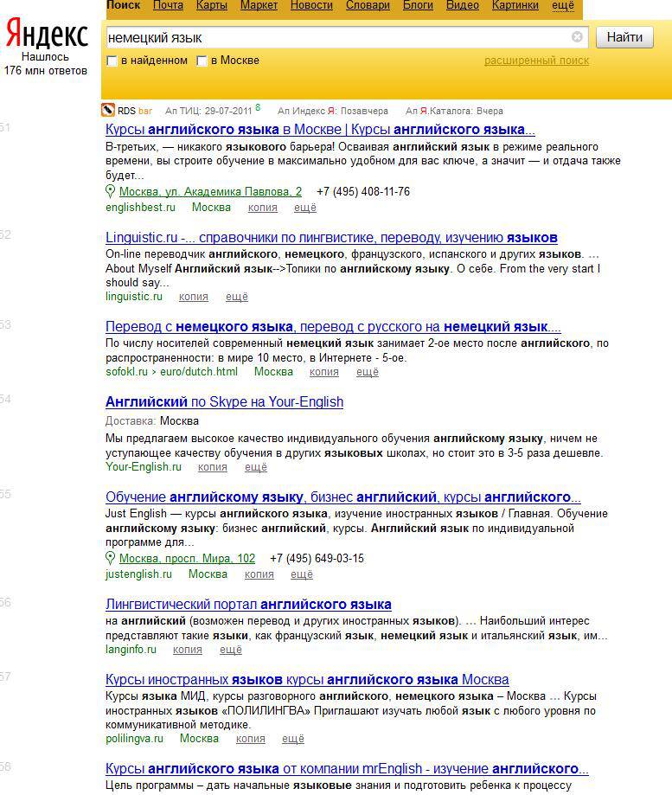This screenshot has height=795, width=672.
Task: Go to the Новости tab
Action: pyautogui.click(x=311, y=5)
